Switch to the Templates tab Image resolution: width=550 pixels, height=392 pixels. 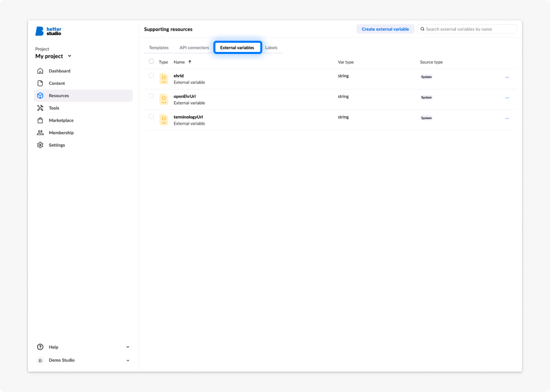coord(158,48)
